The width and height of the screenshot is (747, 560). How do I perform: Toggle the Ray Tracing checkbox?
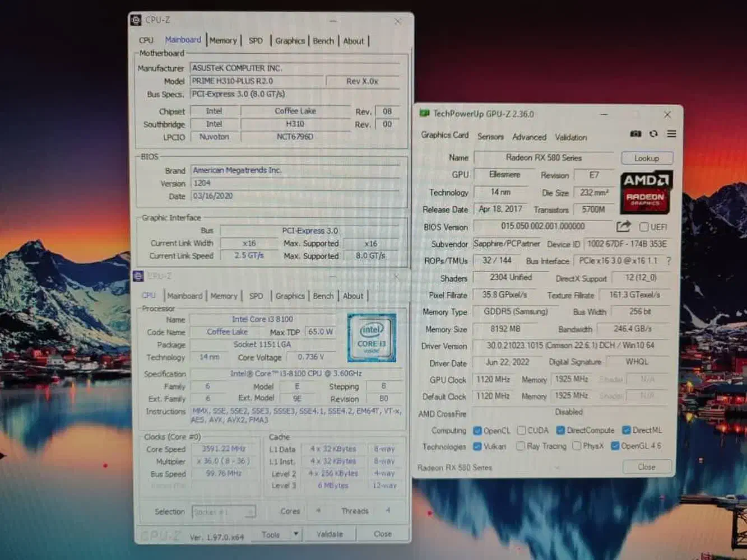[521, 446]
